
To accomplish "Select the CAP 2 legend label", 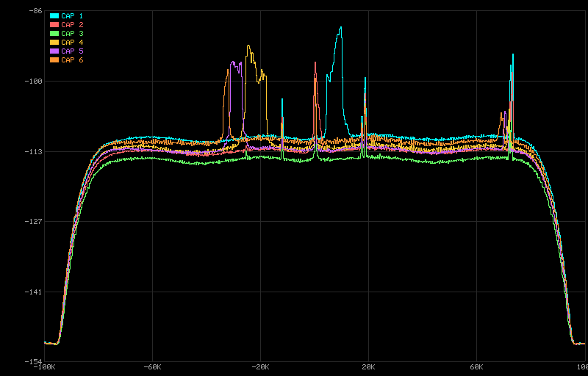I will point(72,25).
